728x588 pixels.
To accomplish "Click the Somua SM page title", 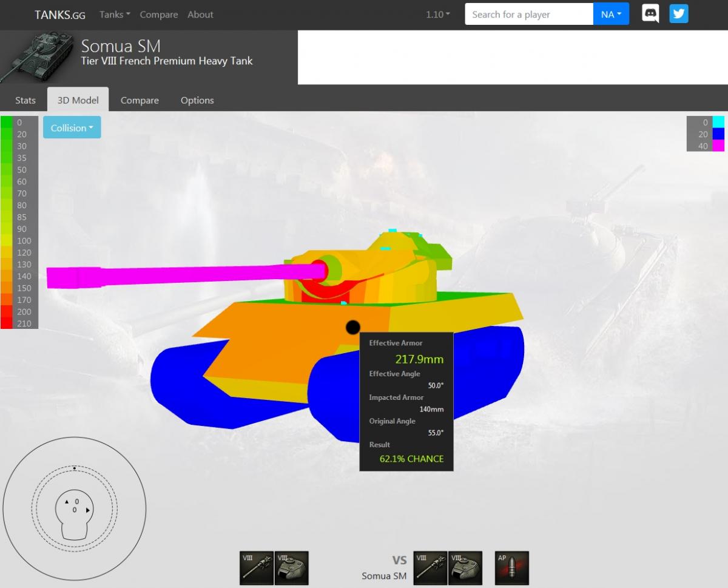I will pyautogui.click(x=121, y=46).
